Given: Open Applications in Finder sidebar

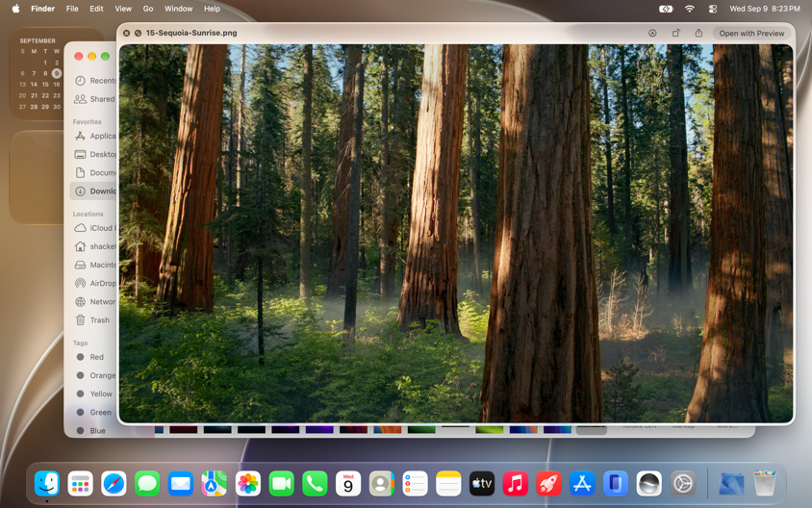Looking at the screenshot, I should 95,136.
